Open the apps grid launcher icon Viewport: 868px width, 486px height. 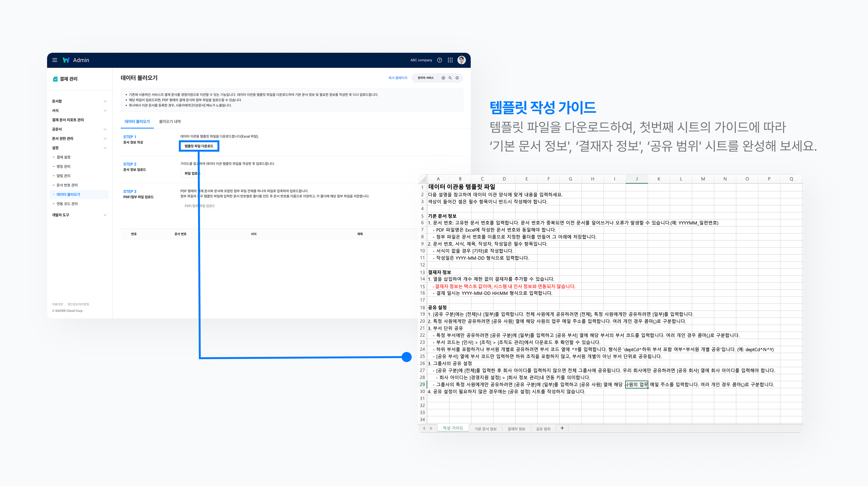(x=450, y=60)
